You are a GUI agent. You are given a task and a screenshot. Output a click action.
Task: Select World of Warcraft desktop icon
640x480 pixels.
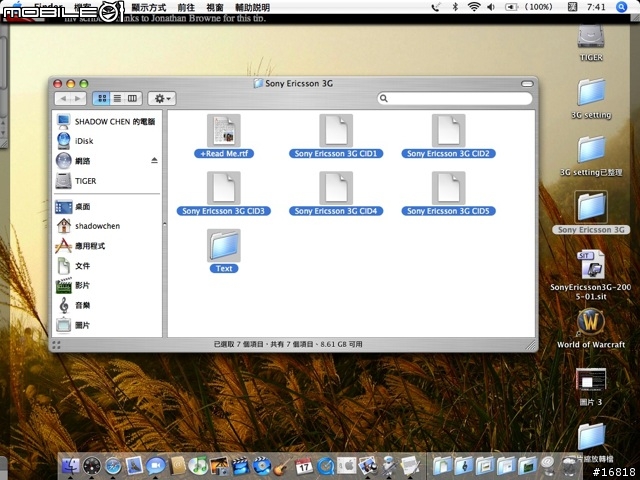(x=591, y=328)
